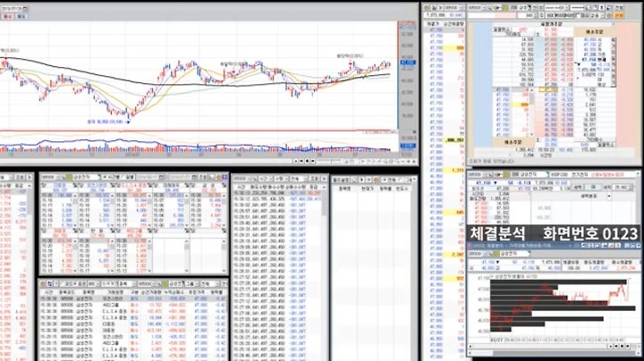Click the blue second icon in broker trades toolbar
Screen dimensions: 644x361
[49, 283]
